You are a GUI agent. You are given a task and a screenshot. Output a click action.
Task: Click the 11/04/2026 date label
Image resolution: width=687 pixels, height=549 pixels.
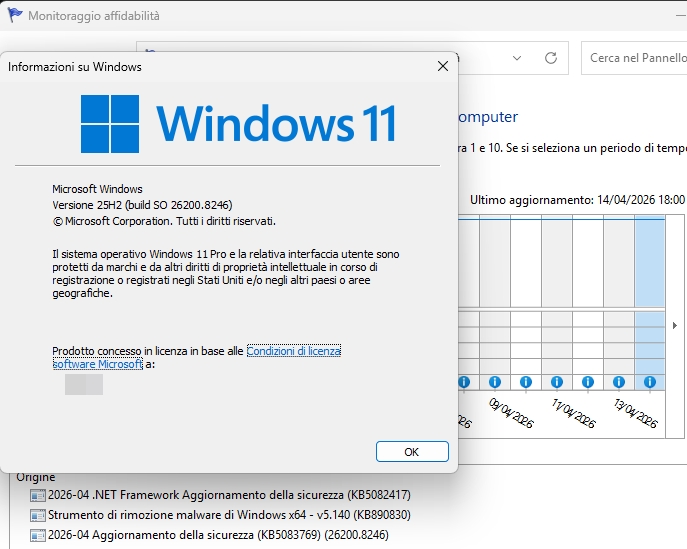tap(574, 413)
